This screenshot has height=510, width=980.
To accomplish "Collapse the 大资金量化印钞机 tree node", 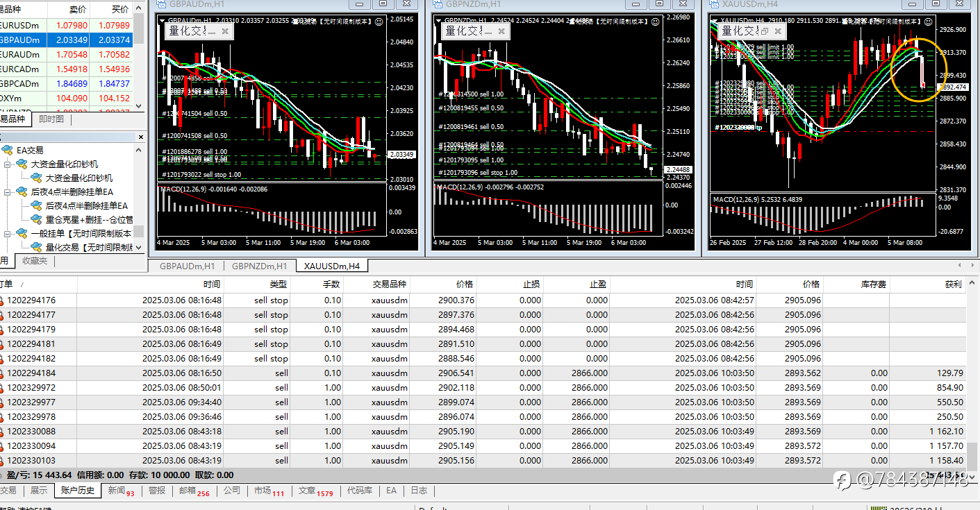I will click(8, 164).
